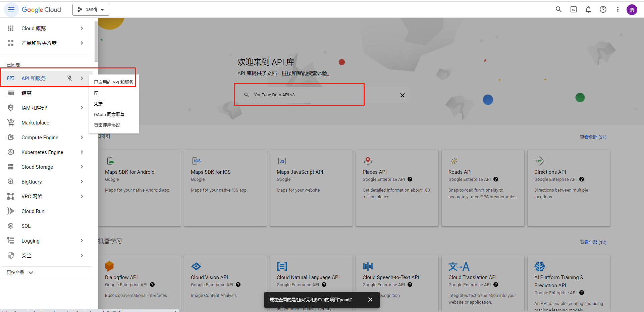Expand the Compute Engine submenu arrow
644x312 pixels.
click(82, 137)
